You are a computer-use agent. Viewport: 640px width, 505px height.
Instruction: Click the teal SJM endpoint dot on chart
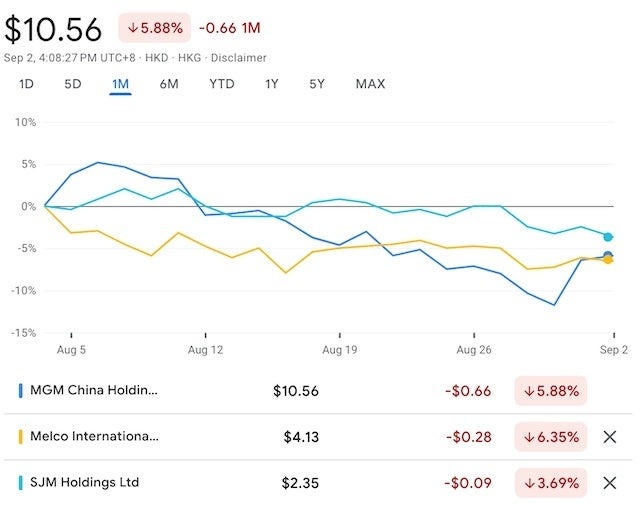pos(608,237)
